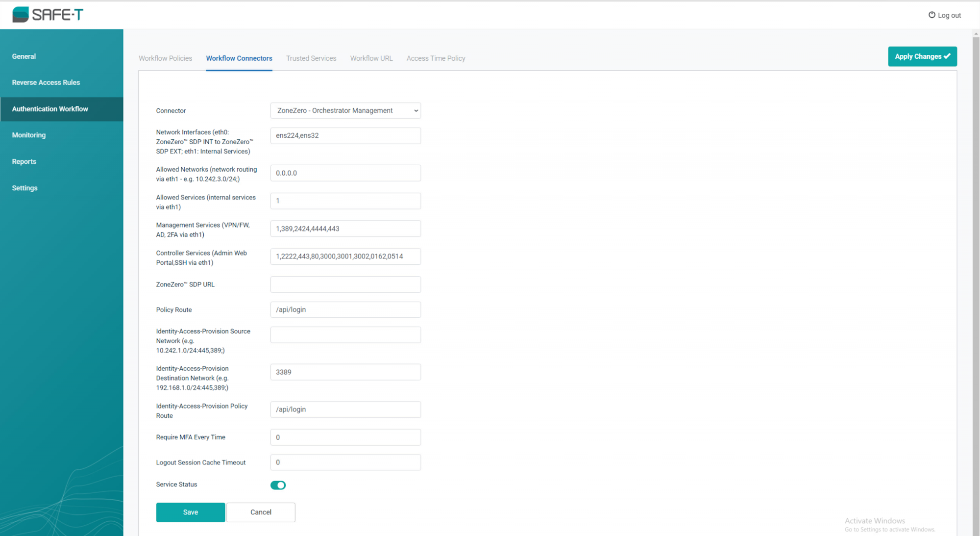This screenshot has width=980, height=536.
Task: Click the Require MFA Every Time field
Action: (x=345, y=437)
